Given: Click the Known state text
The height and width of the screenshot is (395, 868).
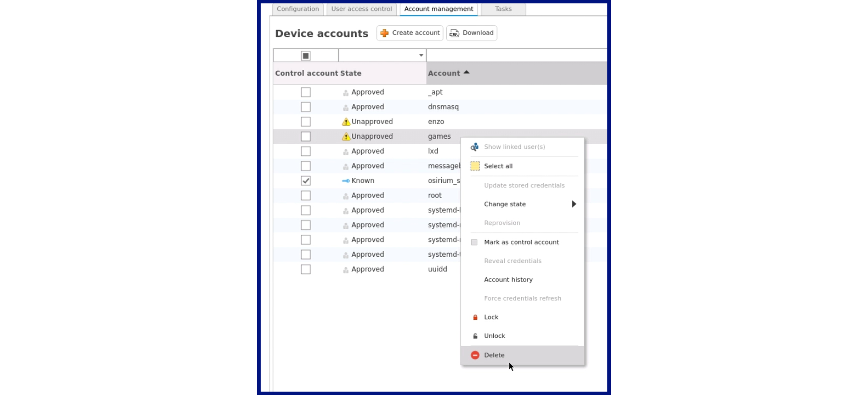Looking at the screenshot, I should 363,181.
